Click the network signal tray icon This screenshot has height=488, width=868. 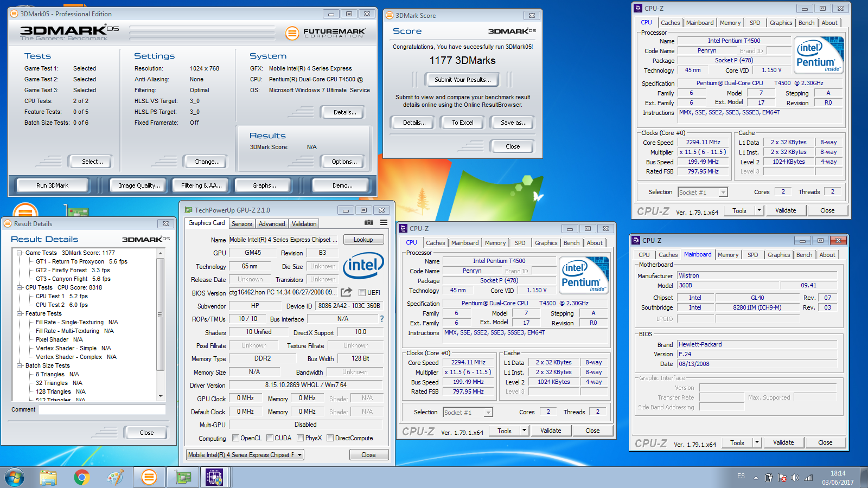click(x=808, y=478)
